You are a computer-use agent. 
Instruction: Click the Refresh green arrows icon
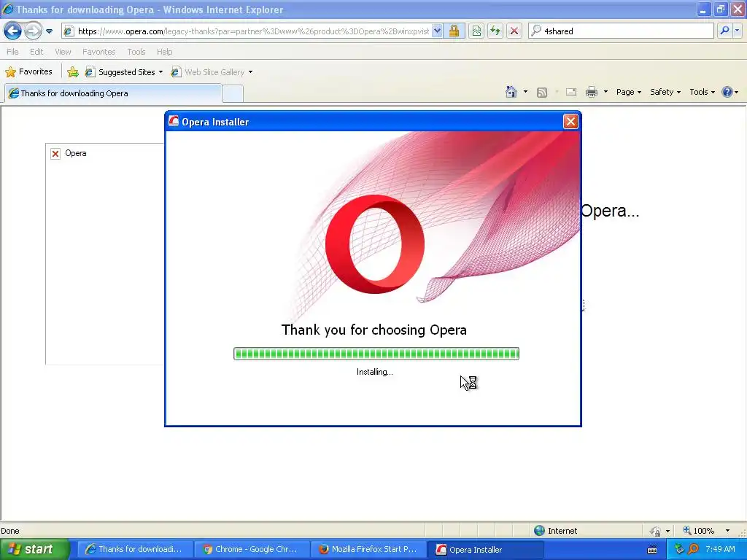(x=495, y=31)
